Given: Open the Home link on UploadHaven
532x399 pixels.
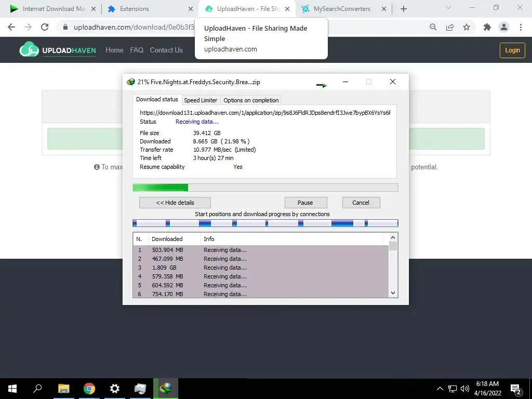Looking at the screenshot, I should (x=114, y=50).
